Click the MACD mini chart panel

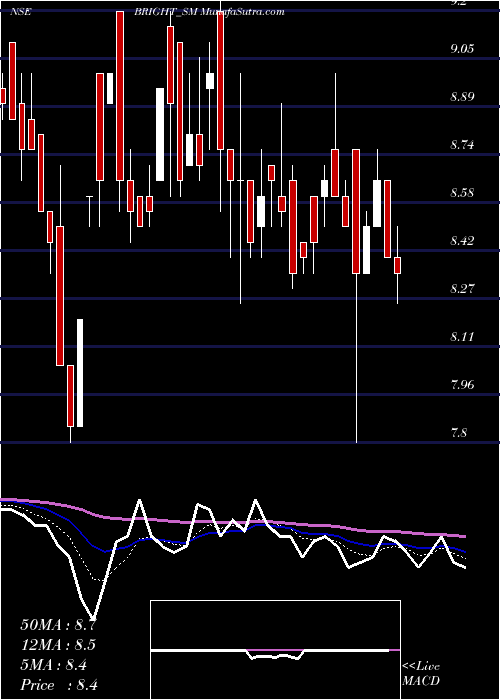[275, 650]
